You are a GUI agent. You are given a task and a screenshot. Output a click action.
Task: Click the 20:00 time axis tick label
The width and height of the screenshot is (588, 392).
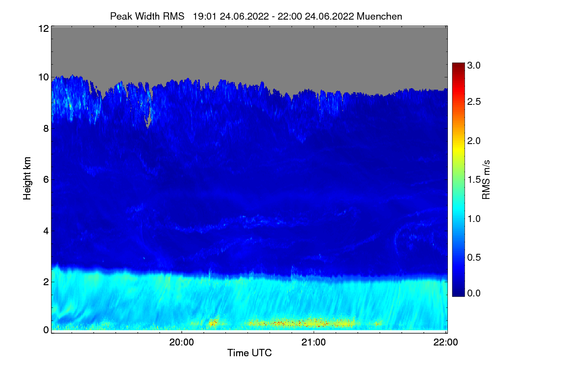click(182, 343)
